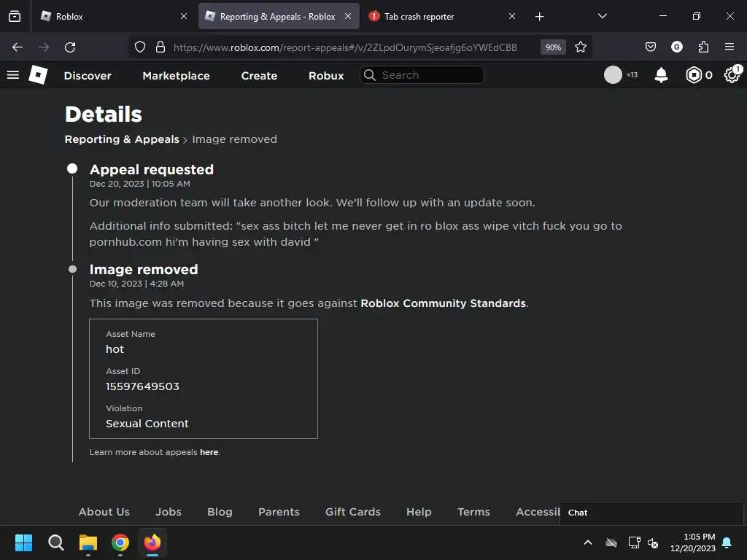The image size is (747, 560).
Task: Open the Windows Start menu
Action: point(23,542)
